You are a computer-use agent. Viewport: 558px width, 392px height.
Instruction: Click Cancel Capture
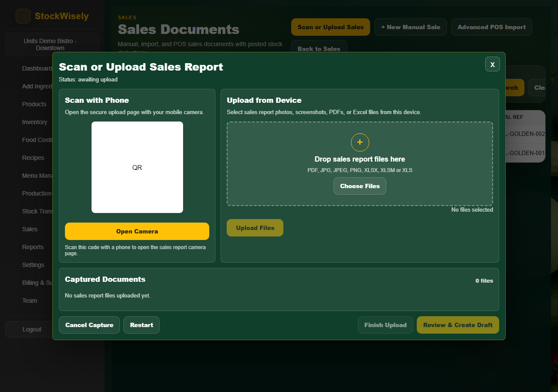89,325
